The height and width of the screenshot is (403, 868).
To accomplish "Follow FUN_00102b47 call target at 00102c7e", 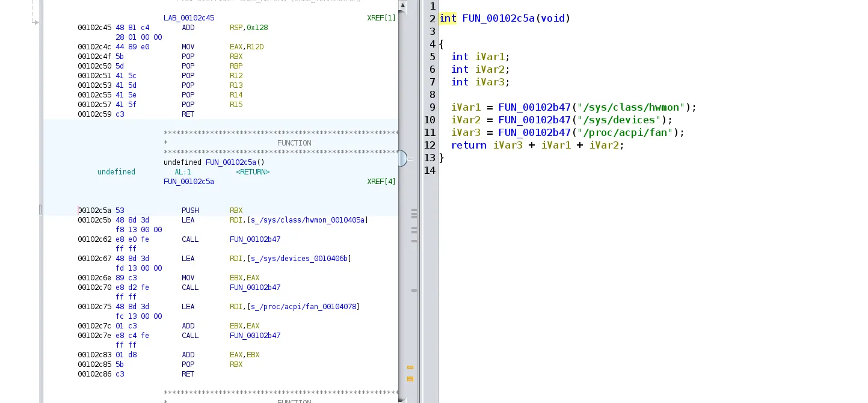I will click(x=255, y=336).
